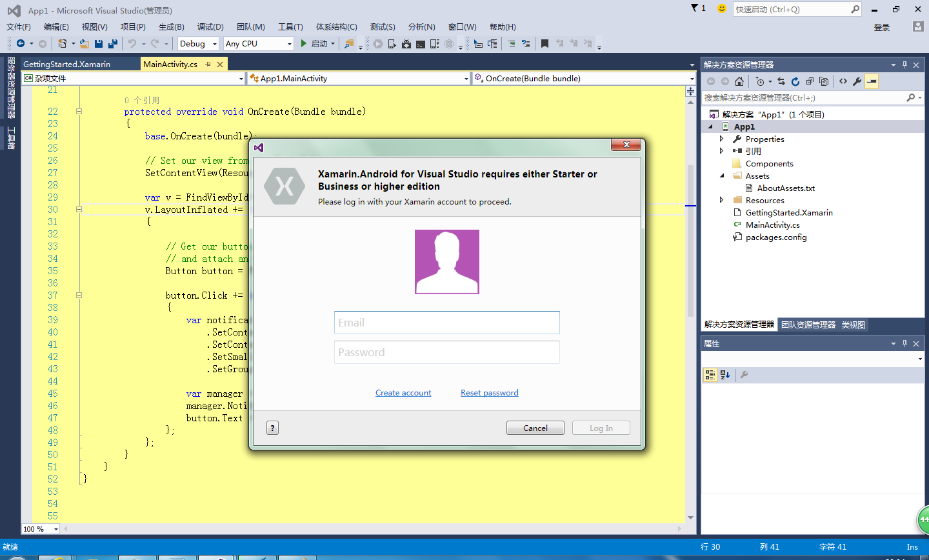Click the green Start debugging play icon
The image size is (929, 560).
[x=304, y=44]
